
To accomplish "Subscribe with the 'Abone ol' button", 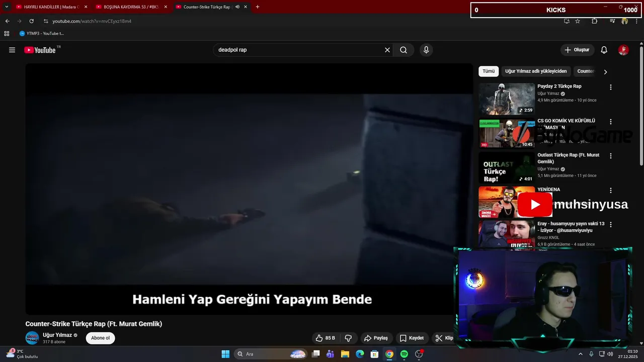I will point(100,338).
